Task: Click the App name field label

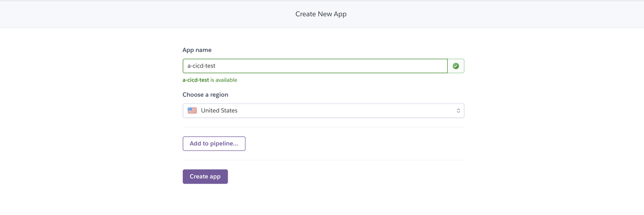Action: pyautogui.click(x=197, y=50)
